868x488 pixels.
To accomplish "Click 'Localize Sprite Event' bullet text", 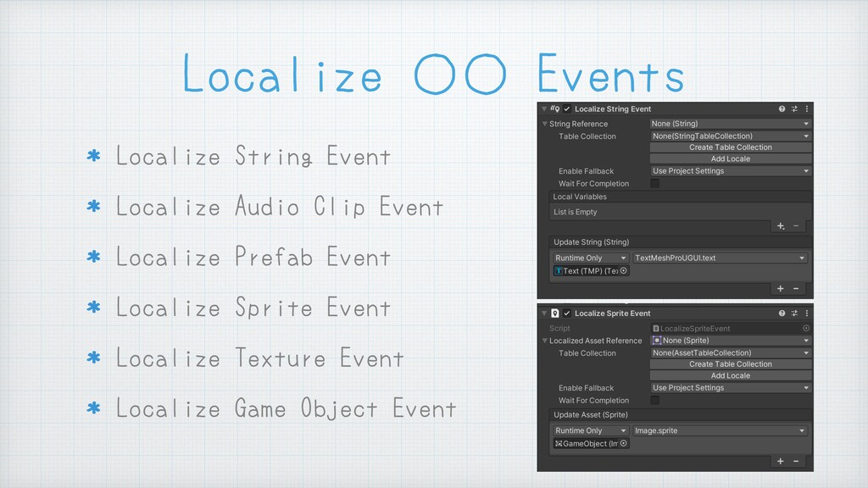I will 253,307.
